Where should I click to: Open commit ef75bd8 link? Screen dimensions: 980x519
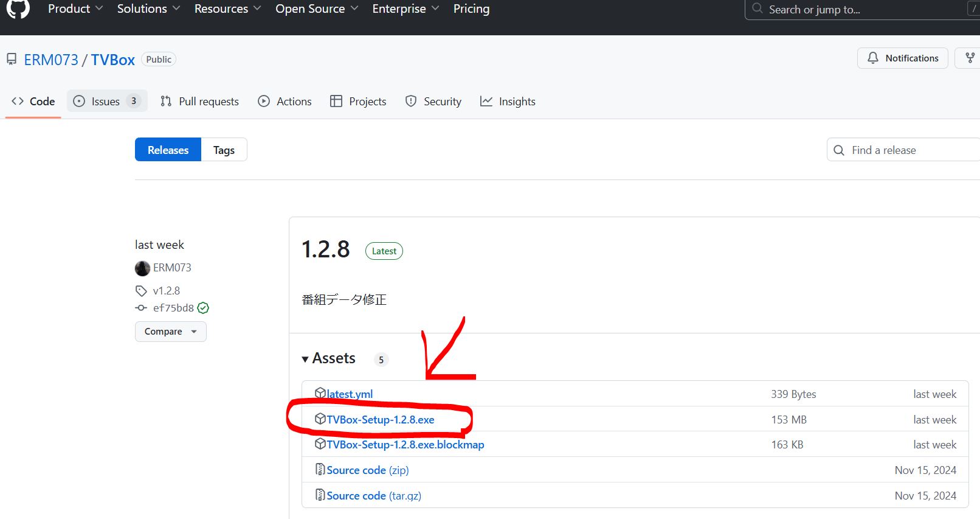(x=173, y=308)
